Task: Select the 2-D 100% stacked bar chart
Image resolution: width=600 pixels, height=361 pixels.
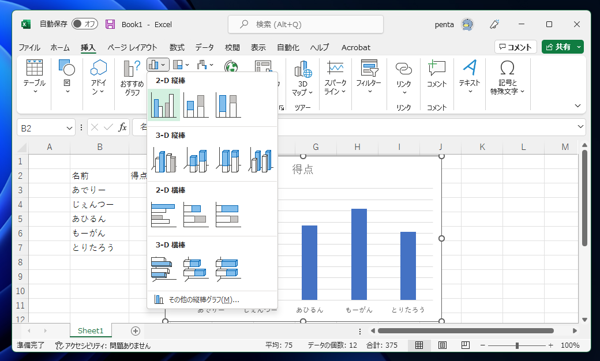Action: [228, 215]
